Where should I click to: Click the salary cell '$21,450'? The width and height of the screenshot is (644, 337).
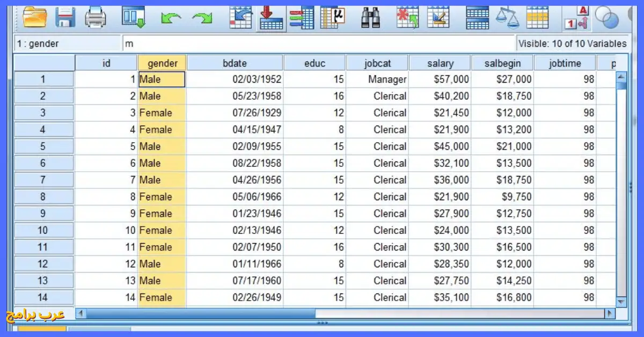[440, 113]
